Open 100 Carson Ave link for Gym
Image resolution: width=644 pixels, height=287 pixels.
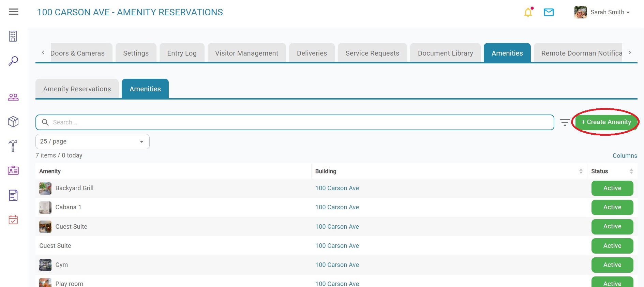pos(337,265)
